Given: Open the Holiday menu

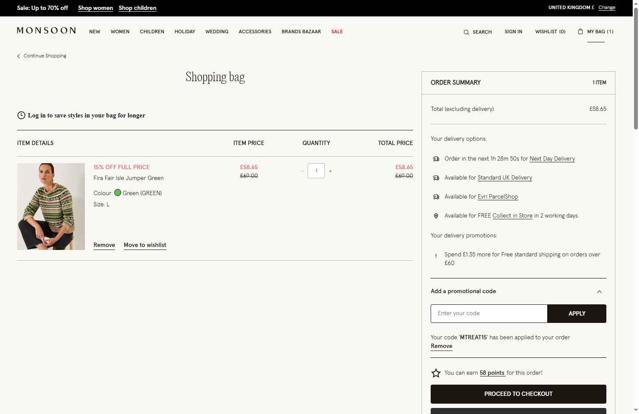Looking at the screenshot, I should tap(185, 31).
